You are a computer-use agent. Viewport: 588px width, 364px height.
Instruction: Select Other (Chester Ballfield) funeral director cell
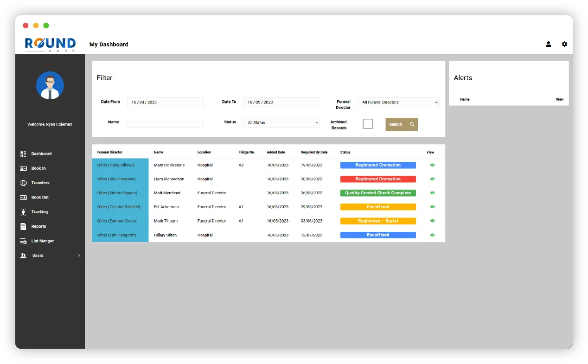[x=120, y=207]
